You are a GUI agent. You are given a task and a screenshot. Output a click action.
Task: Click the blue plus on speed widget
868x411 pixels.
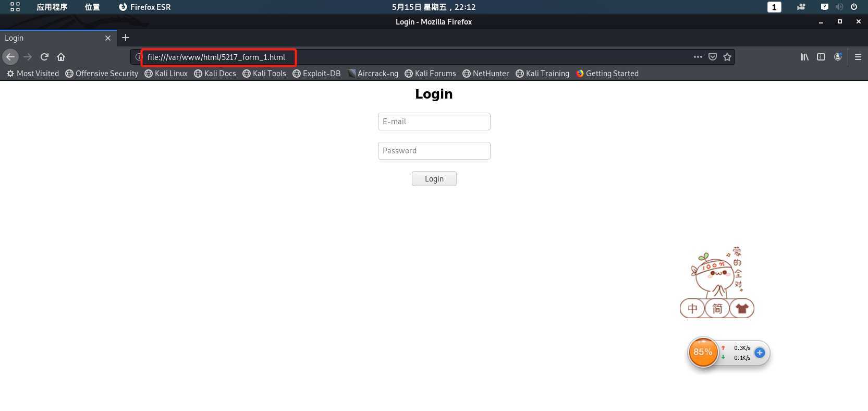coord(760,353)
